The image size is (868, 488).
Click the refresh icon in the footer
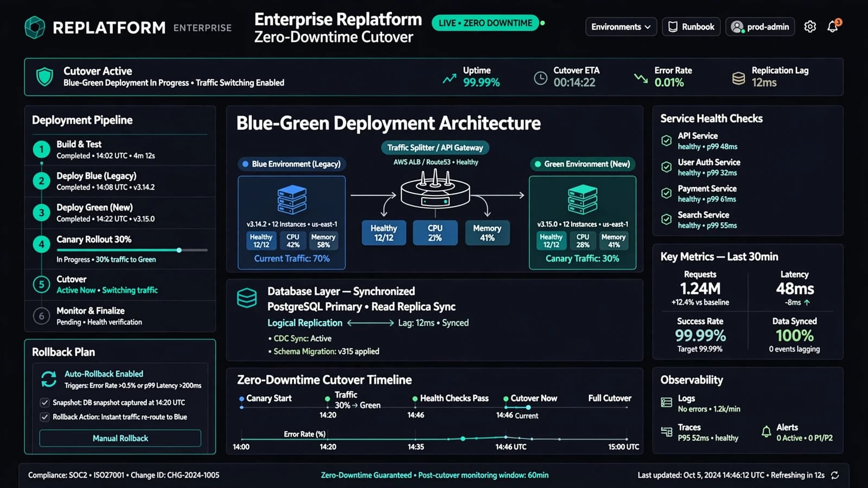click(835, 475)
